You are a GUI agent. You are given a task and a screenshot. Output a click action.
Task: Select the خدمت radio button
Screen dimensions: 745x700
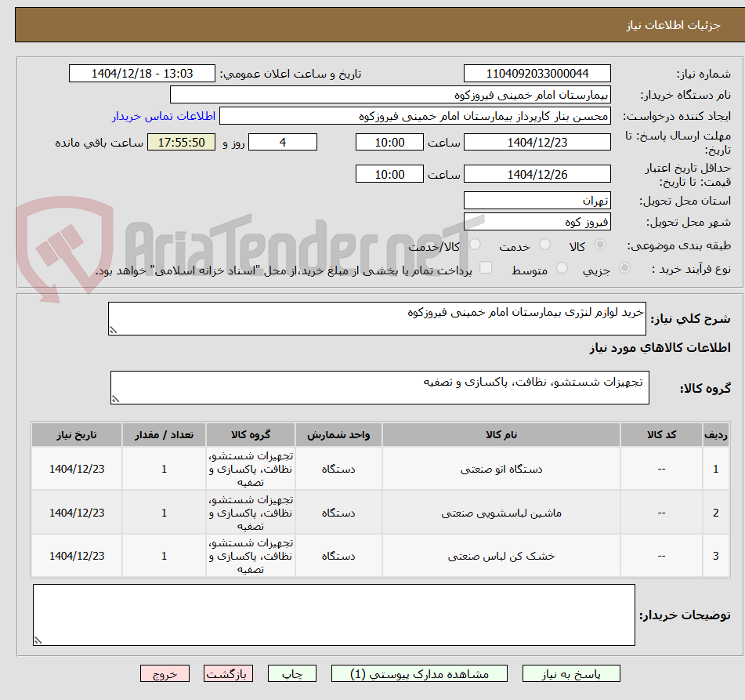click(544, 245)
